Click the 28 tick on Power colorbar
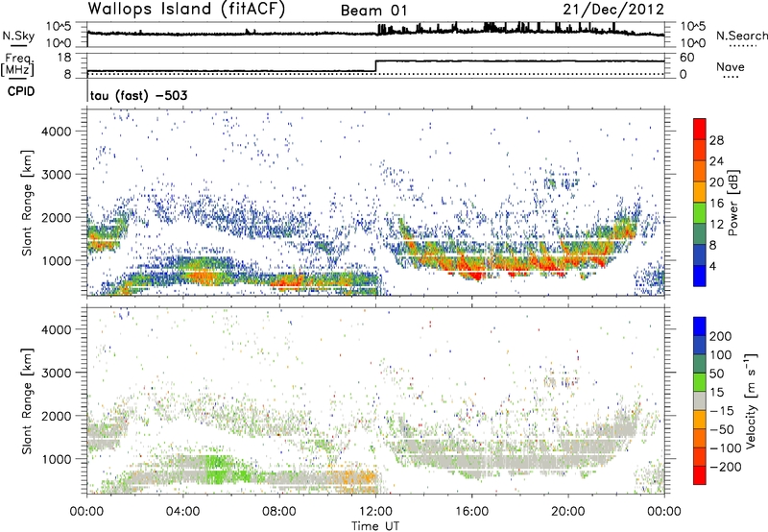Screen dimensions: 768x532 tap(716, 140)
